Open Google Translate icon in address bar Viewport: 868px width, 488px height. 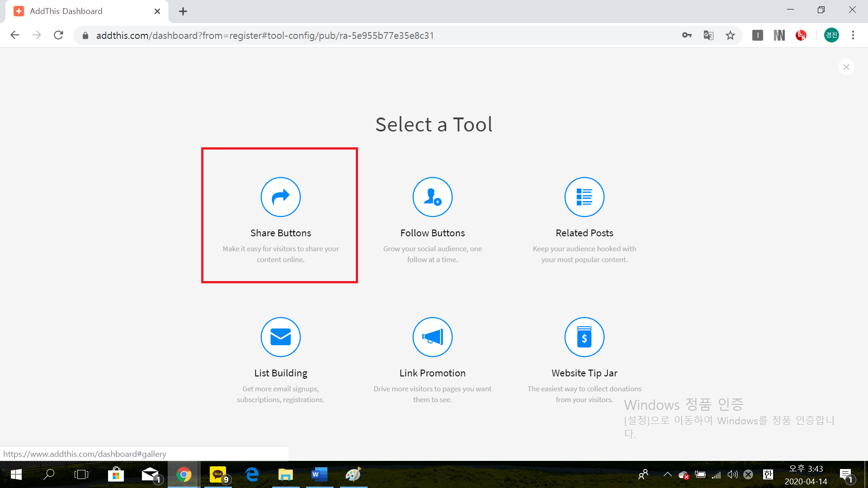tap(708, 35)
